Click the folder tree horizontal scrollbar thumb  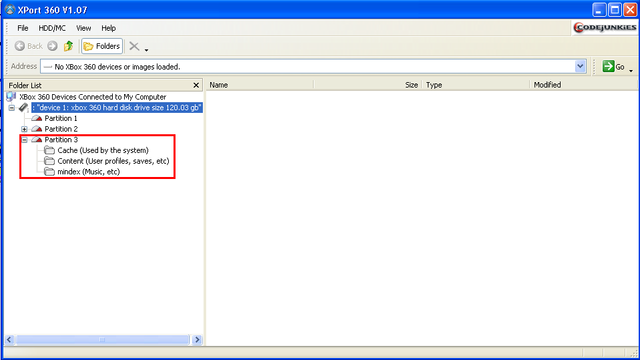click(102, 340)
